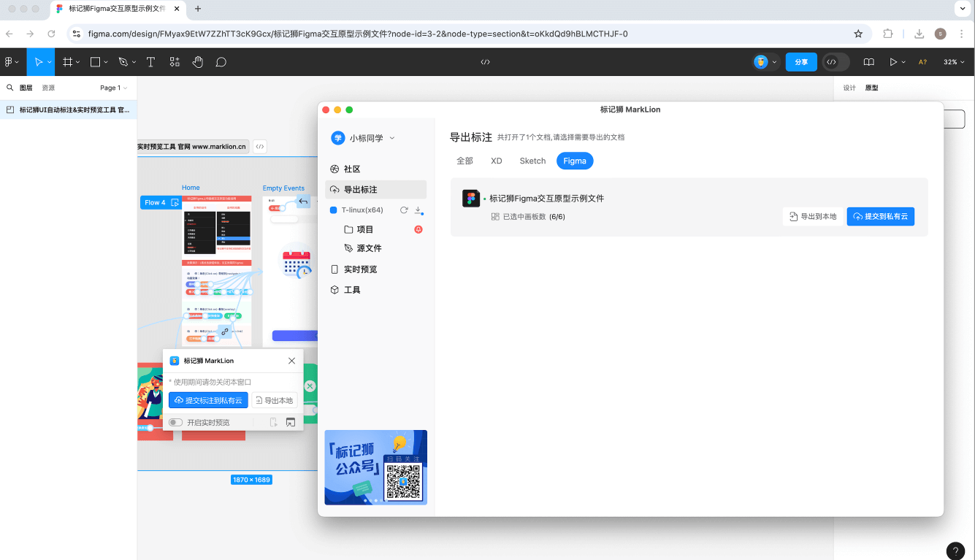Toggle Dev Mode switch in Figma toolbar
This screenshot has width=975, height=560.
[x=836, y=62]
